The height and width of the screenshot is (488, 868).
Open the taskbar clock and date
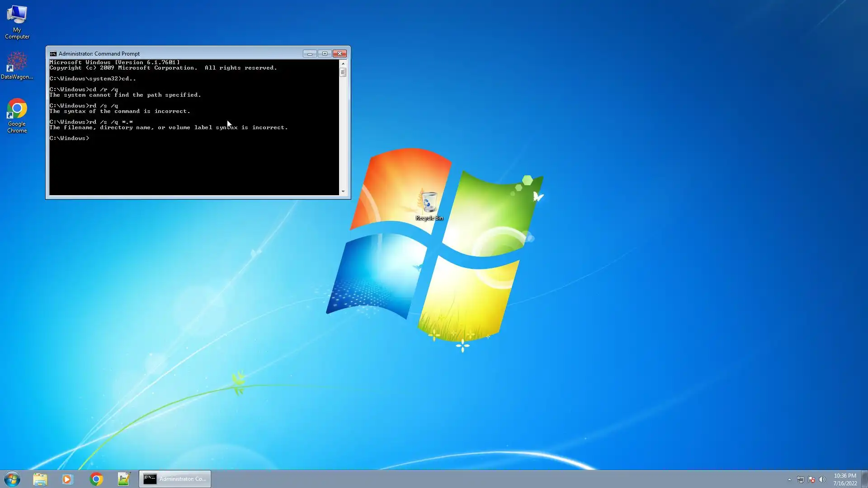[x=844, y=479]
